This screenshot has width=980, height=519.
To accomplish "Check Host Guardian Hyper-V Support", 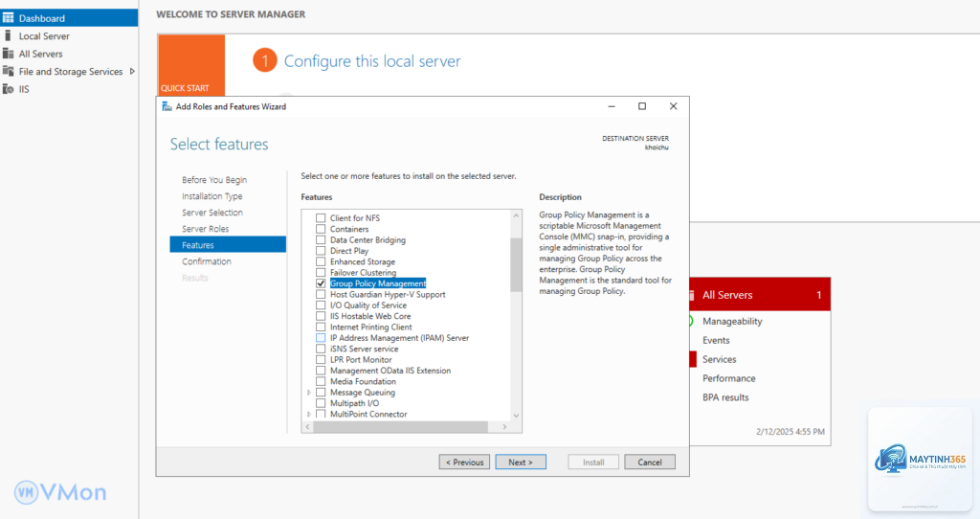I will click(321, 295).
